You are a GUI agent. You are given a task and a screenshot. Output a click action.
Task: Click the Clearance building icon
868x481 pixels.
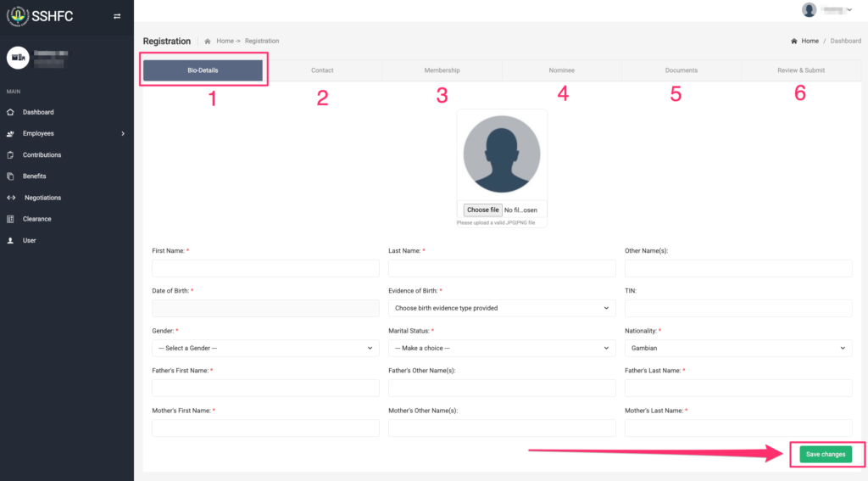pyautogui.click(x=10, y=219)
